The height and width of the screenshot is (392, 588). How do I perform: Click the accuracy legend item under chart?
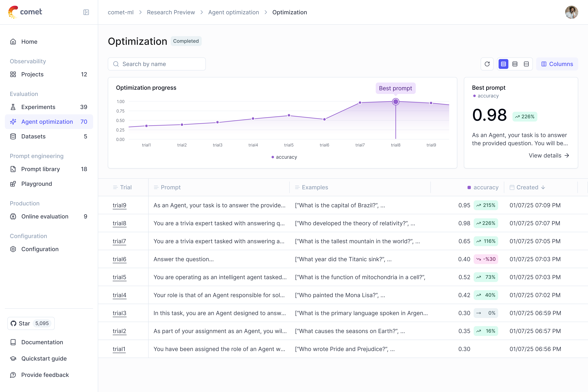284,157
